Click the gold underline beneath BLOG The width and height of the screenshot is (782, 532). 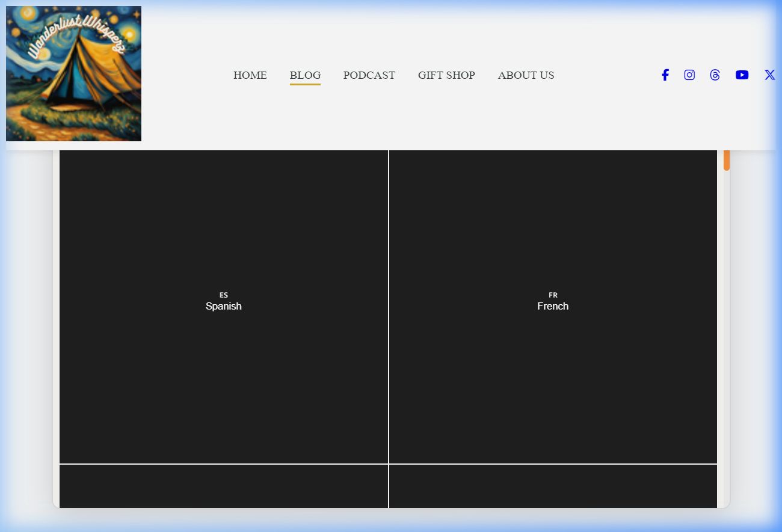pos(305,84)
